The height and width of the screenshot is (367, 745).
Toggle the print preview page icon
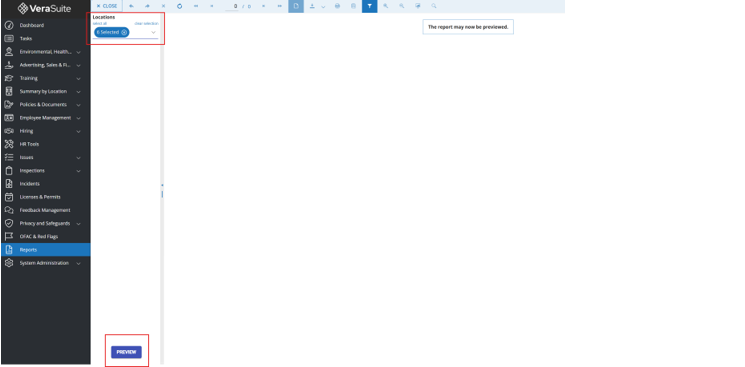click(x=296, y=6)
